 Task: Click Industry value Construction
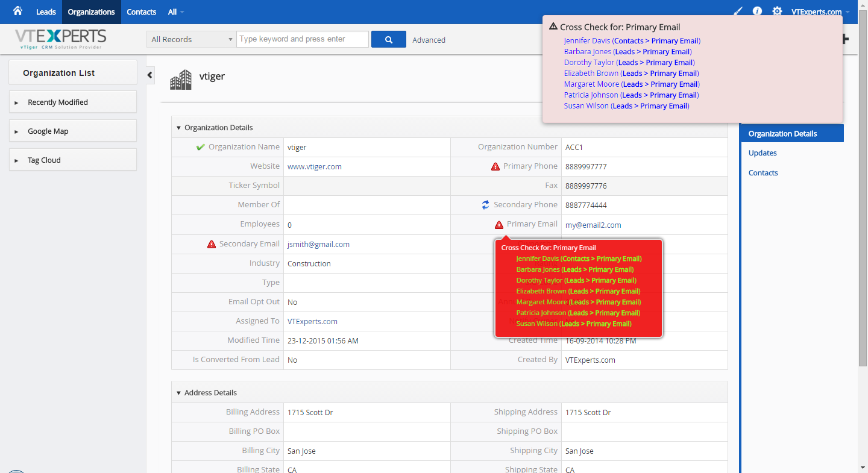[309, 264]
